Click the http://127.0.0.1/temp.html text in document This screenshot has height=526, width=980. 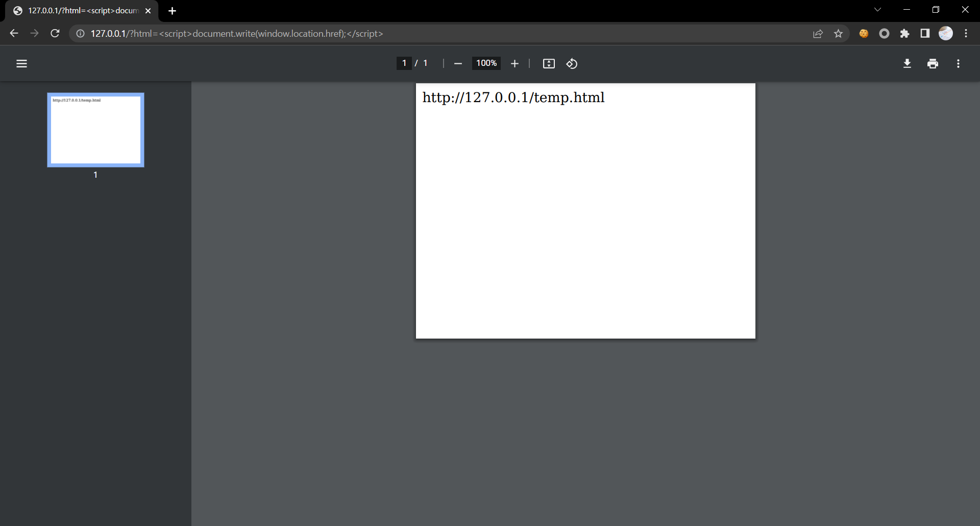coord(513,97)
